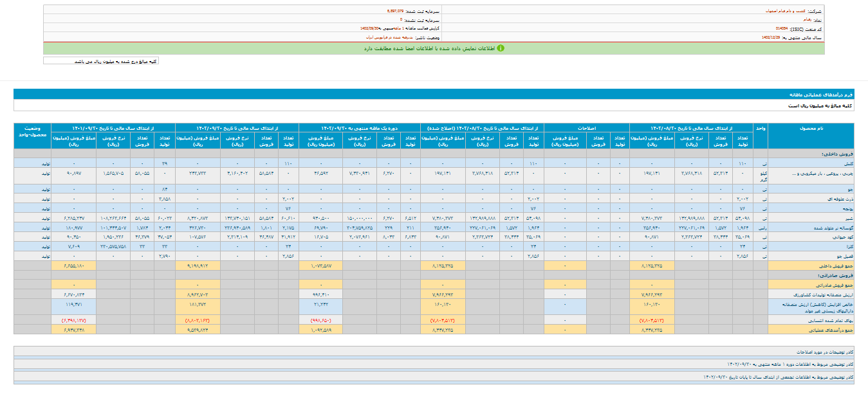The image size is (868, 396).
Task: Click the green information icon in the banner
Action: pos(501,48)
